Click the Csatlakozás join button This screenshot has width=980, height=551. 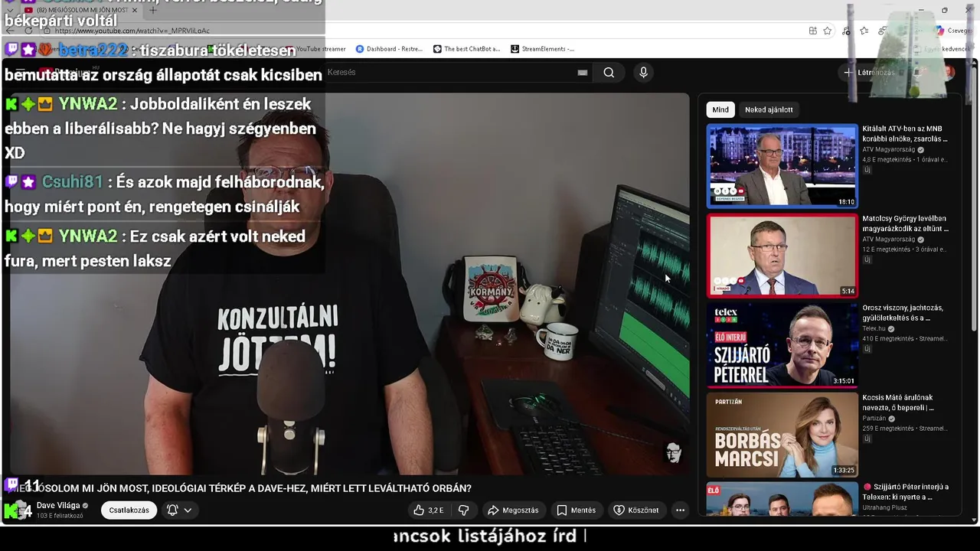pos(129,510)
